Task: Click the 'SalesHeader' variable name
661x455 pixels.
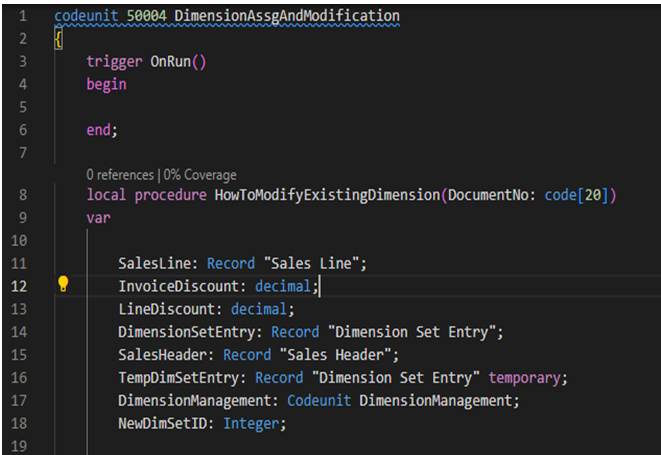Action: [162, 355]
